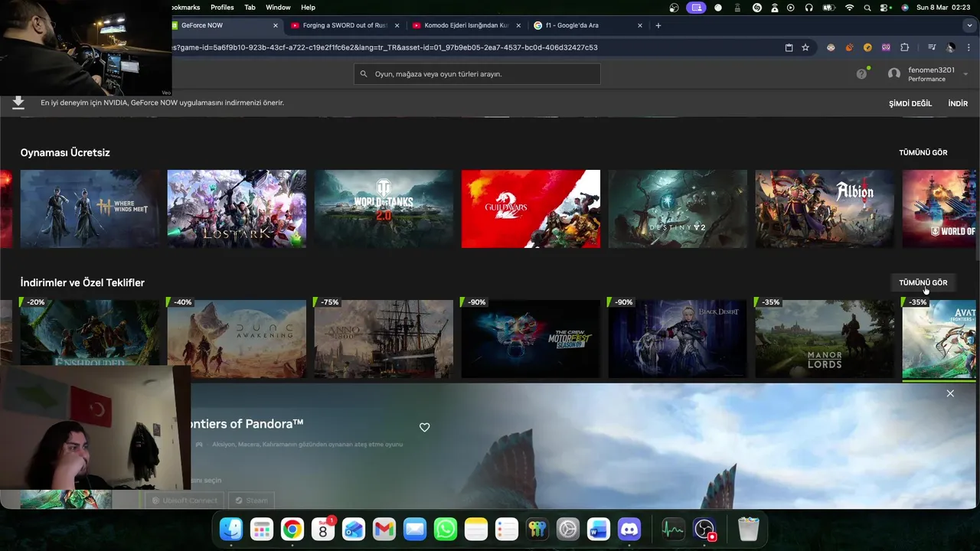The width and height of the screenshot is (980, 551).
Task: Open WhatsApp in the Dock
Action: [446, 529]
